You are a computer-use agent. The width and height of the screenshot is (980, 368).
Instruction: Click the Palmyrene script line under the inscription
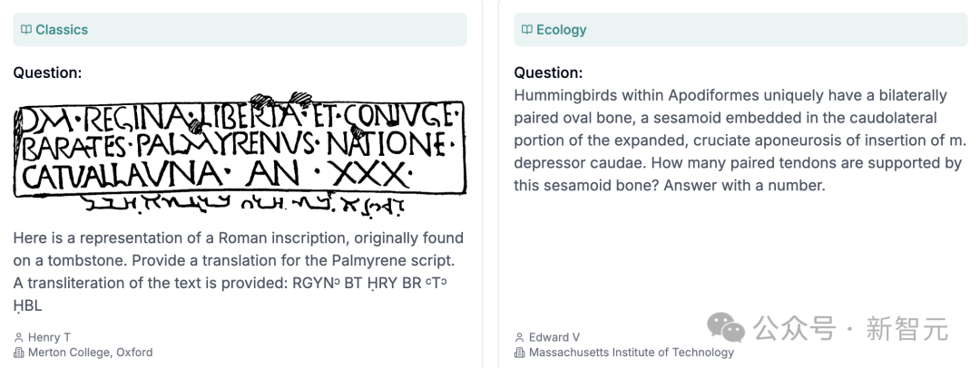[244, 205]
